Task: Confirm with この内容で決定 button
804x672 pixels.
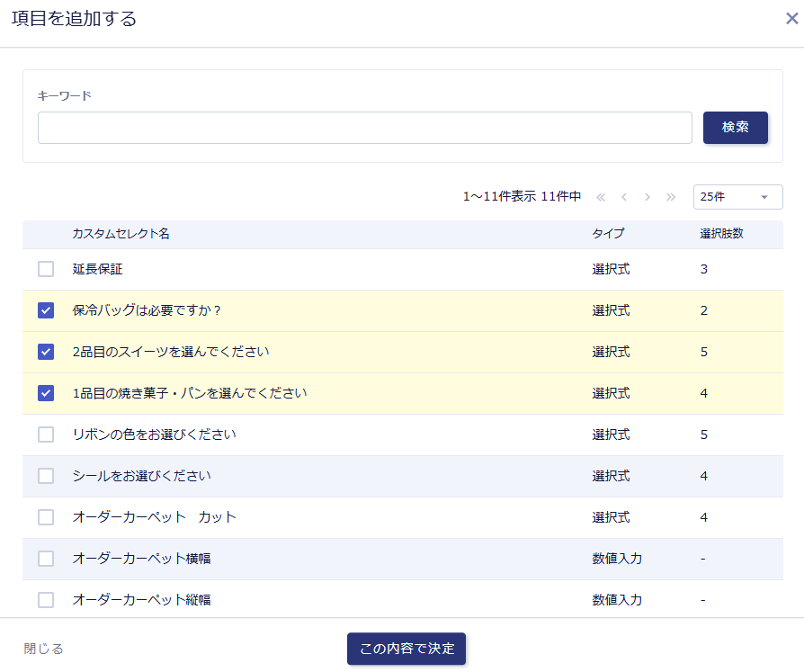Action: tap(406, 649)
